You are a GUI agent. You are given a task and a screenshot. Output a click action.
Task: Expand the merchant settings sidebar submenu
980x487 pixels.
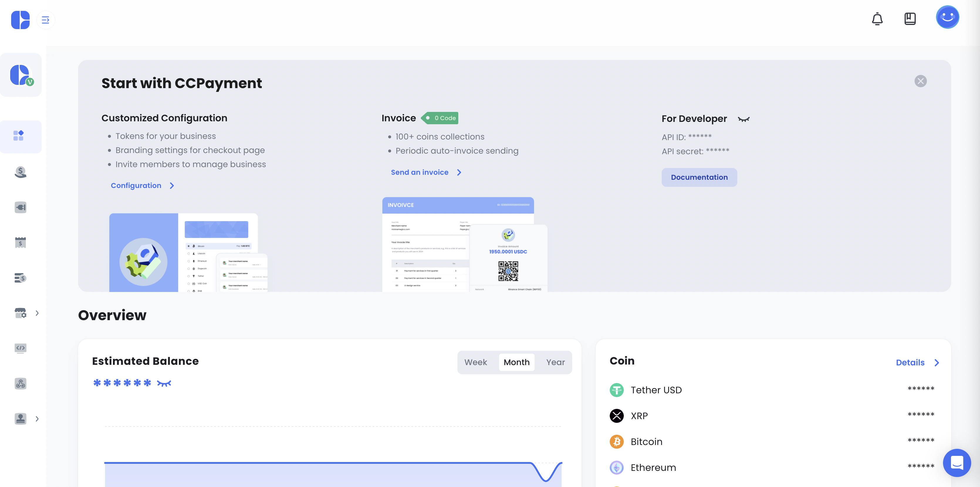tap(37, 313)
